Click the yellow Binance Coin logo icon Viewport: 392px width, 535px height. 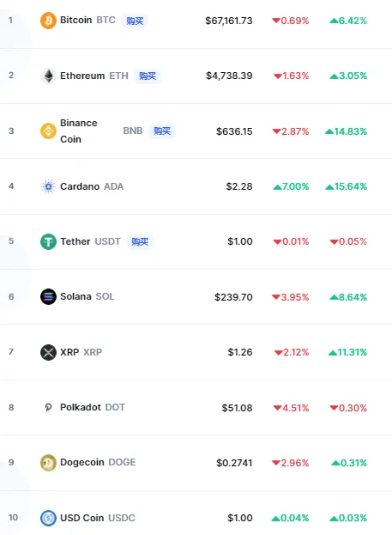(x=48, y=131)
